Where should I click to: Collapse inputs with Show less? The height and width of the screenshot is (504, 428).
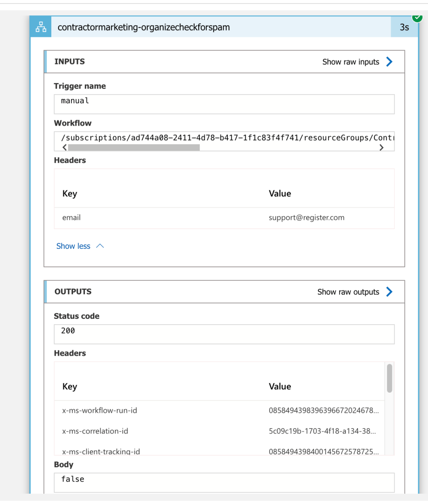(73, 246)
